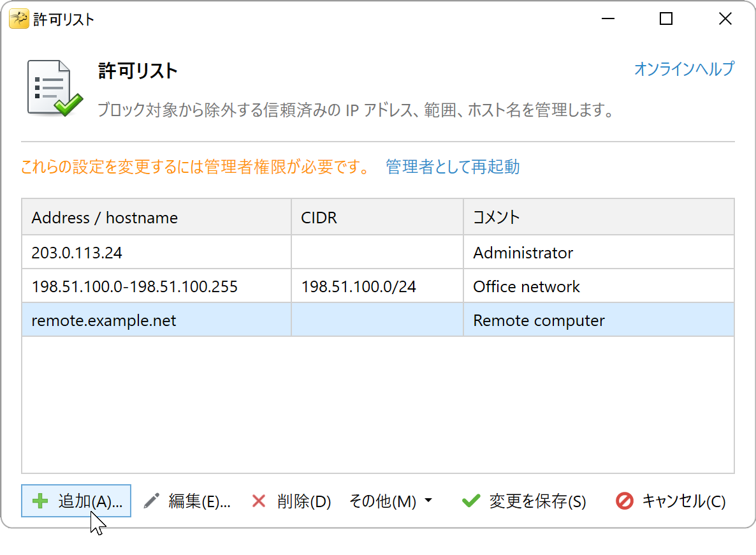Click 管理者として再起動 link
This screenshot has height=555, width=756.
[x=452, y=166]
